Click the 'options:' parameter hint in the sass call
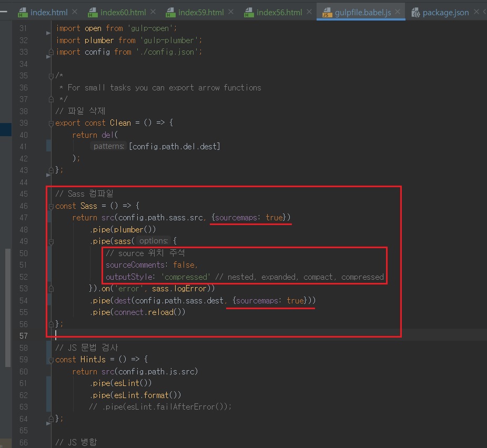487x448 pixels. click(153, 241)
